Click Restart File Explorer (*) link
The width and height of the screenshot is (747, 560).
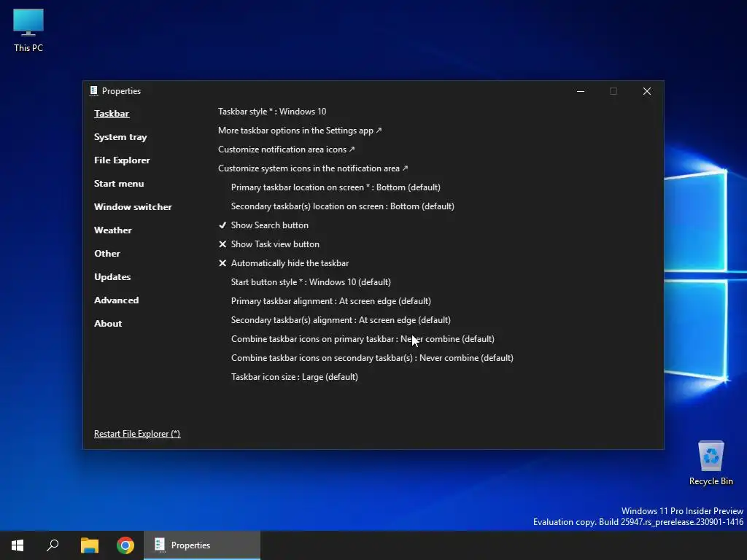tap(137, 434)
